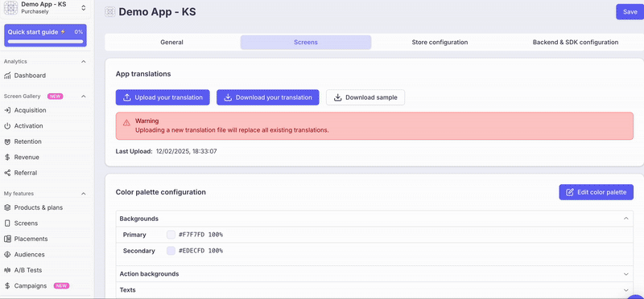
Task: Click the Secondary background color swatch
Action: pos(171,251)
